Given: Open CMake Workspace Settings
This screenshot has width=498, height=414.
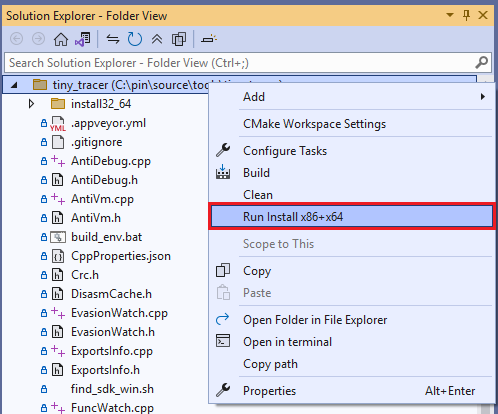Looking at the screenshot, I should pos(352,124).
